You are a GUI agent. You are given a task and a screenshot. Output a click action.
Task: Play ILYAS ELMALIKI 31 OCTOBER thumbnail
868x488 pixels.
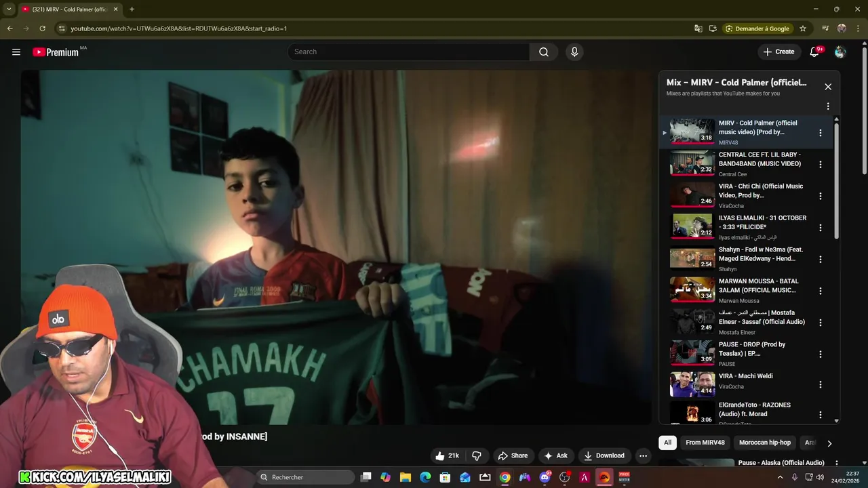tap(692, 226)
